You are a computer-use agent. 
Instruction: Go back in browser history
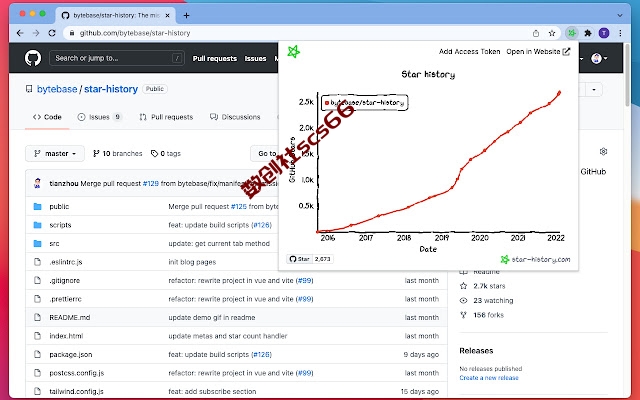20,33
